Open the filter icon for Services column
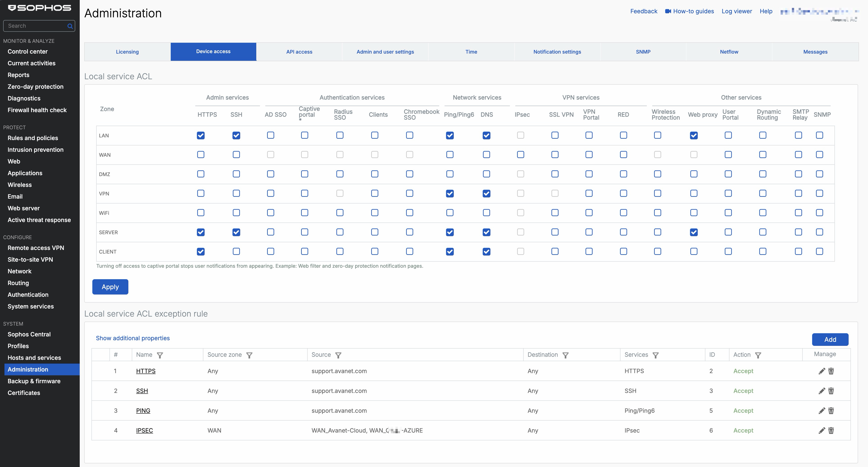Image resolution: width=868 pixels, height=467 pixels. [x=656, y=355]
